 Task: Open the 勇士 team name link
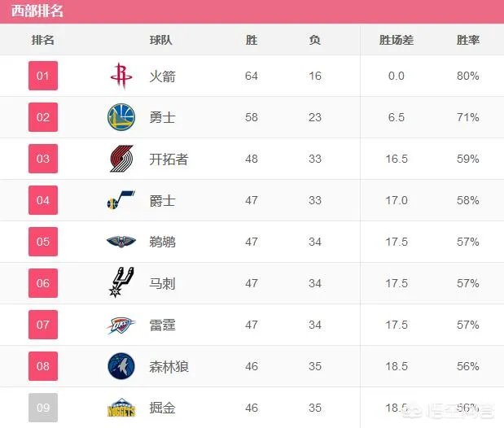(x=162, y=117)
